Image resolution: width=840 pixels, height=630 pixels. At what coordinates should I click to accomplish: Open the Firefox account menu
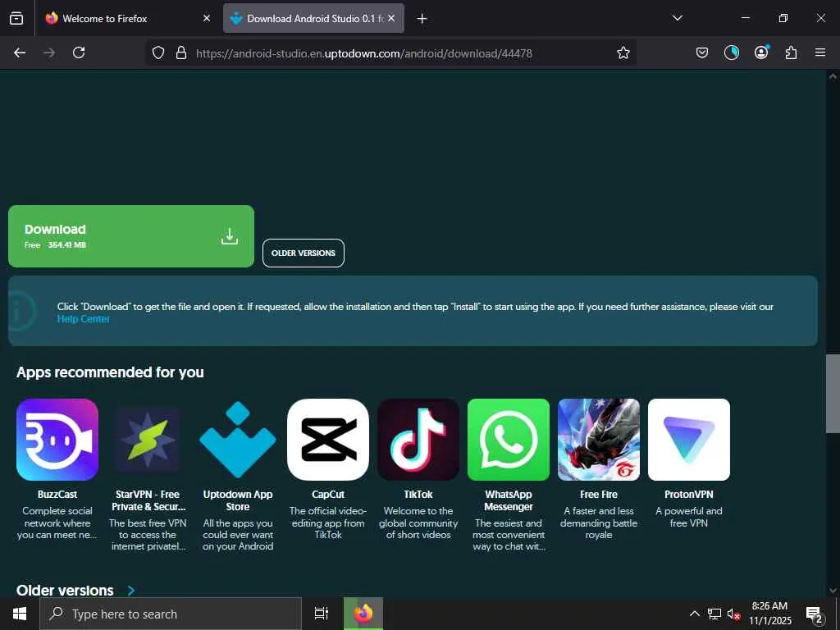[x=761, y=52]
